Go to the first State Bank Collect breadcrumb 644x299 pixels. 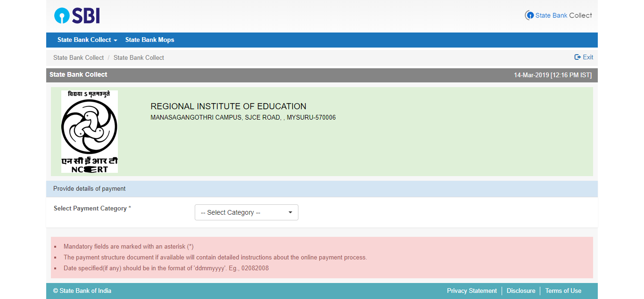point(78,57)
